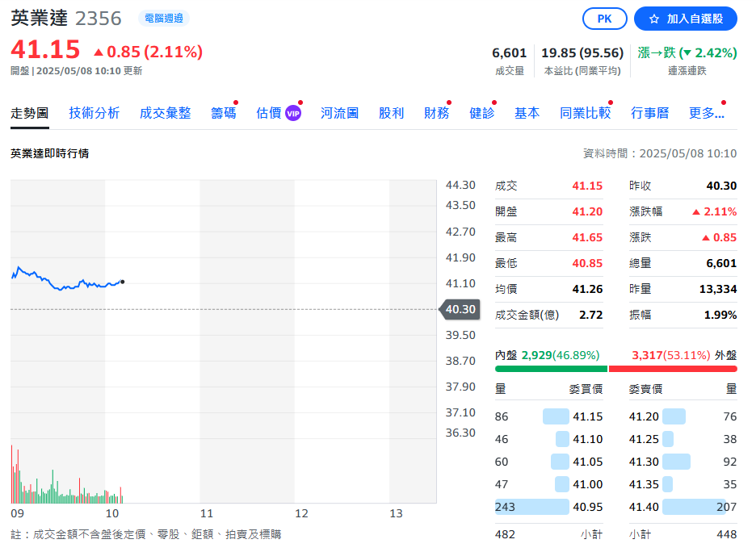Open the 估價 tab
This screenshot has height=552, width=756.
pyautogui.click(x=269, y=113)
